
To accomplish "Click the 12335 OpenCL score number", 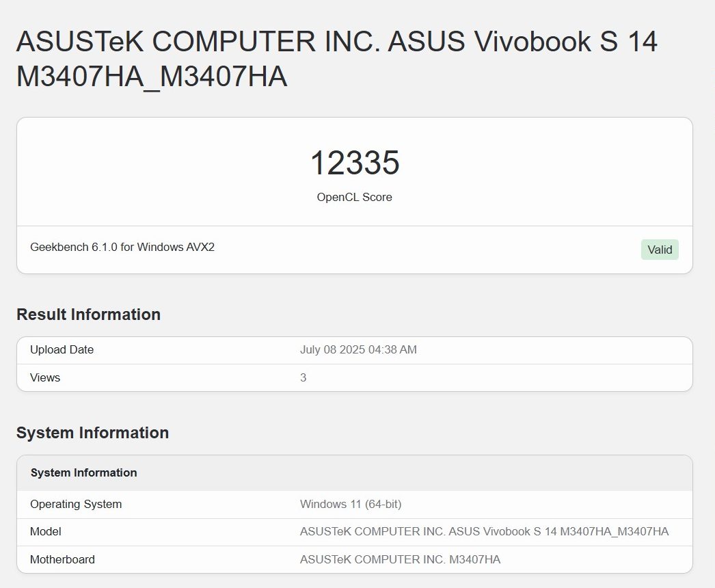I will pos(355,163).
